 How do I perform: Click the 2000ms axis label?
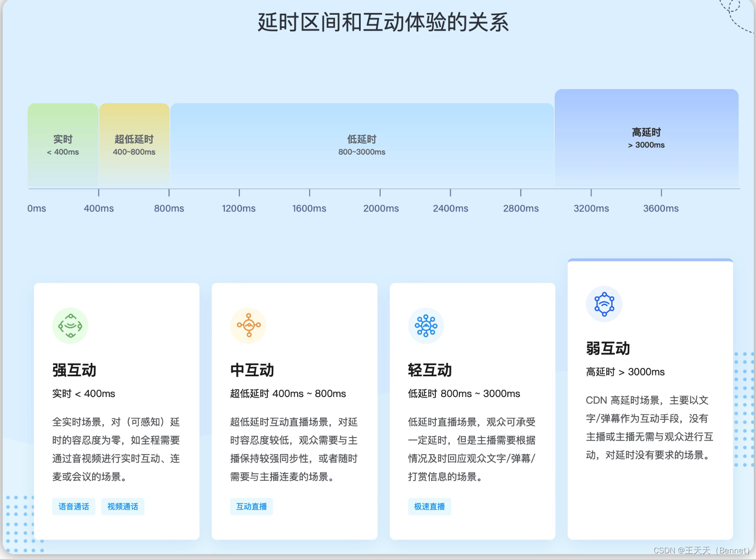pos(381,208)
